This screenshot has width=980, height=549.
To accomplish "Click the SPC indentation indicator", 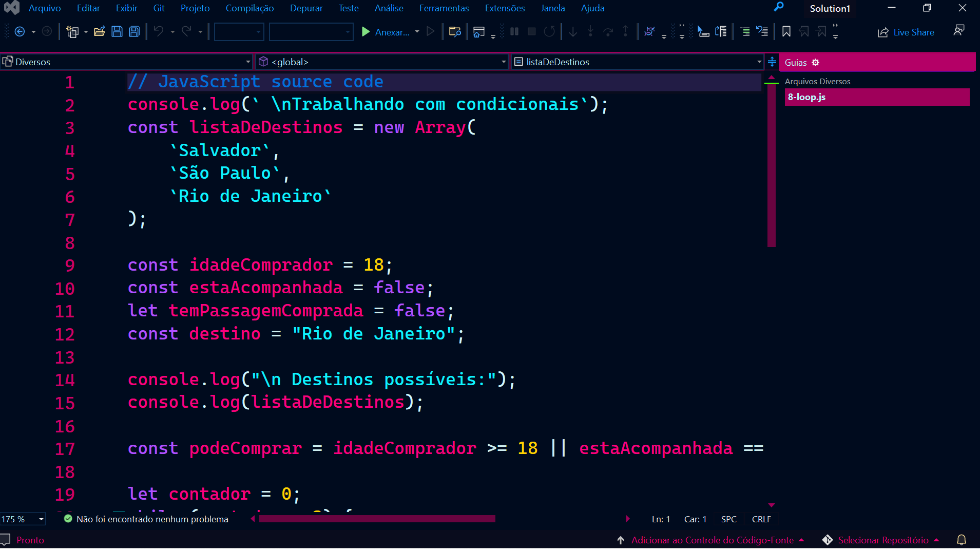I will [x=728, y=519].
